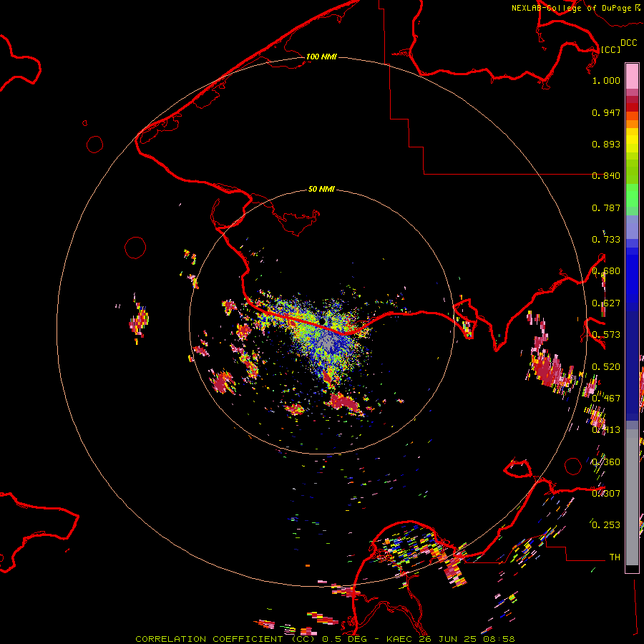This screenshot has width=644, height=644.
Task: Pick the light pink swatch at scale top
Action: coord(632,76)
